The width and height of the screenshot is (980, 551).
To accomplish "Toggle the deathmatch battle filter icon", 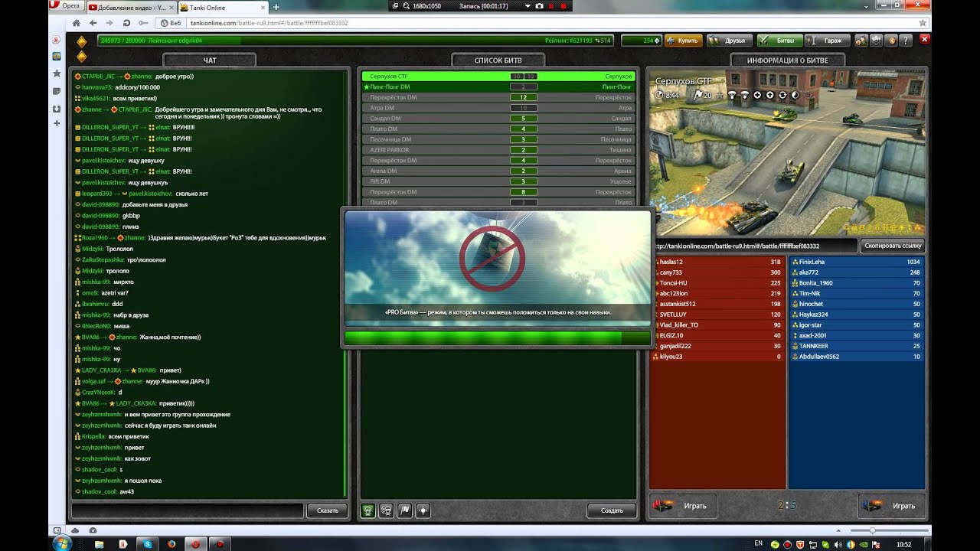I will (367, 510).
